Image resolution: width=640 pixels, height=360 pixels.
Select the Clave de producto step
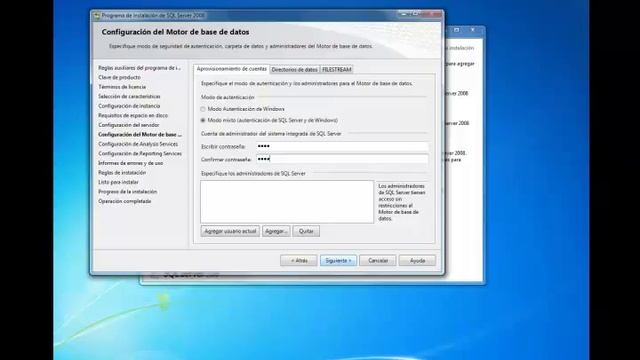point(119,77)
